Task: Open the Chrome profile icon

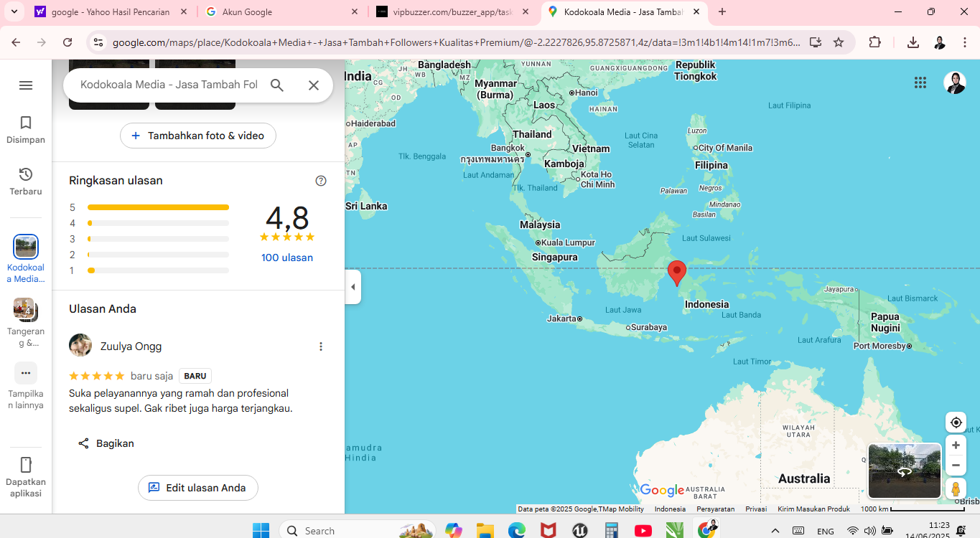Action: tap(939, 42)
